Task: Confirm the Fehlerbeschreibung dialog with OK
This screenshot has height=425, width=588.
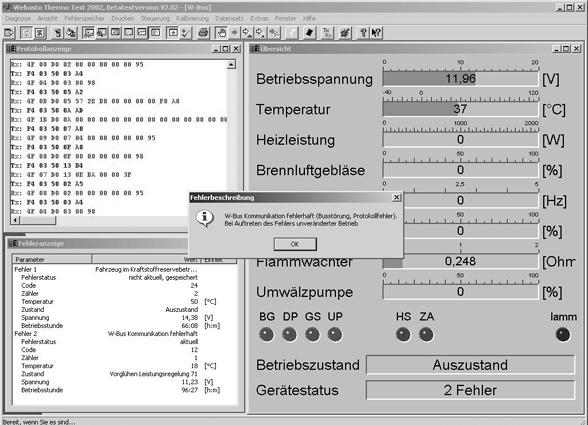Action: pos(295,244)
